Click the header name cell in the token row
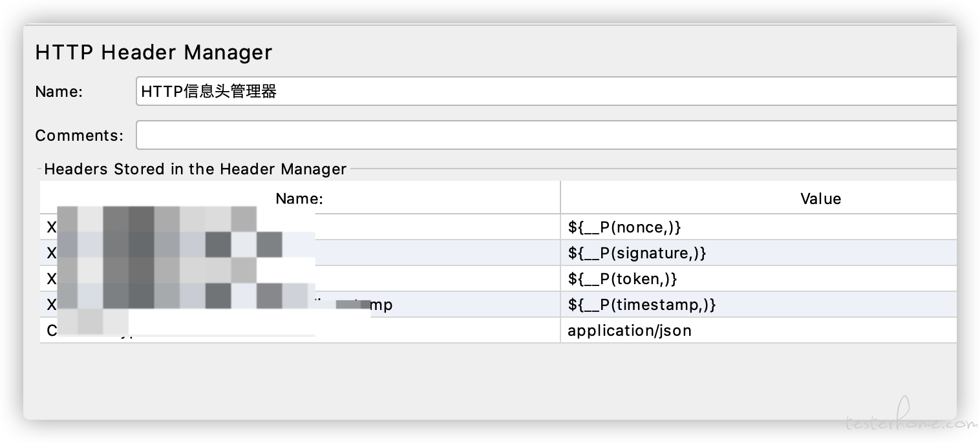 (300, 279)
